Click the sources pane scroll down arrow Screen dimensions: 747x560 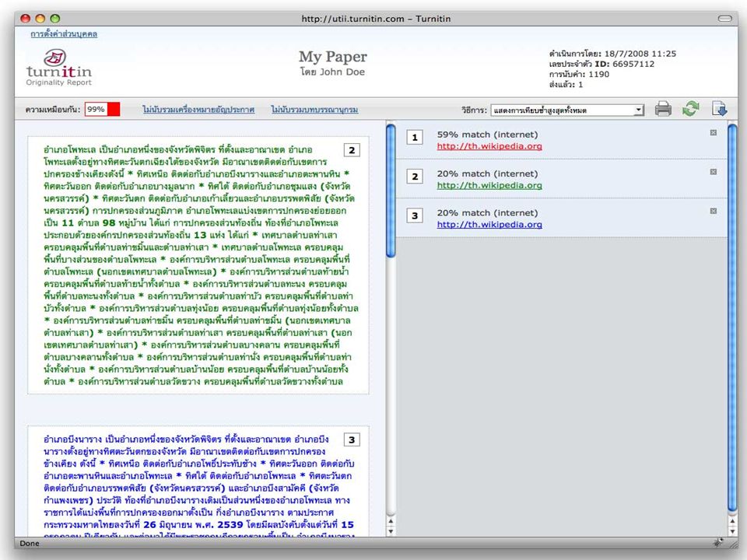[x=733, y=531]
